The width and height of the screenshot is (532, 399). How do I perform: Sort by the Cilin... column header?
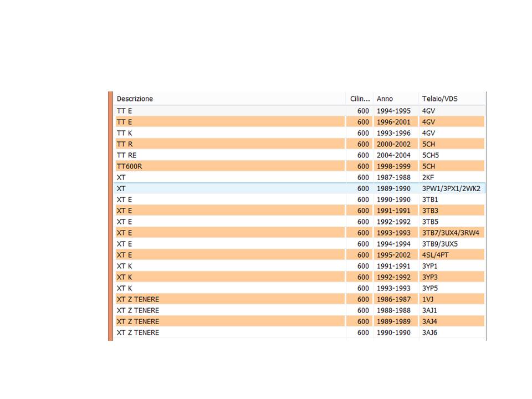pyautogui.click(x=360, y=99)
